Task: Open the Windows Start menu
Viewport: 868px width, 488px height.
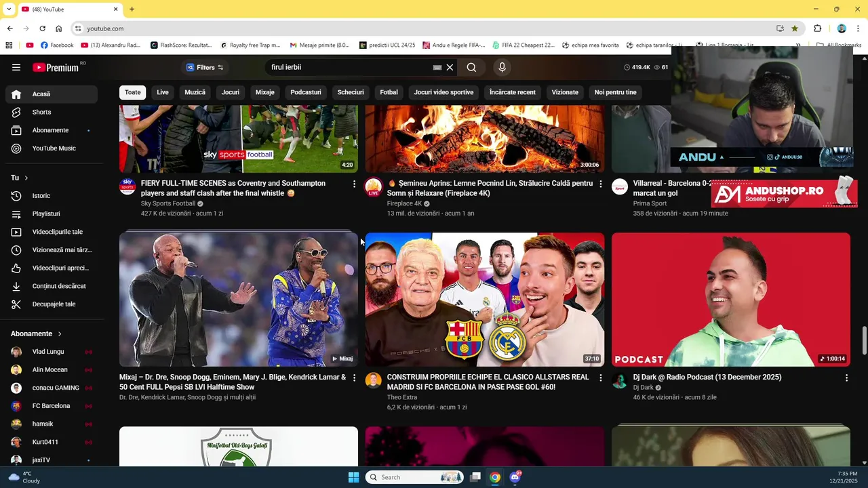Action: [353, 477]
